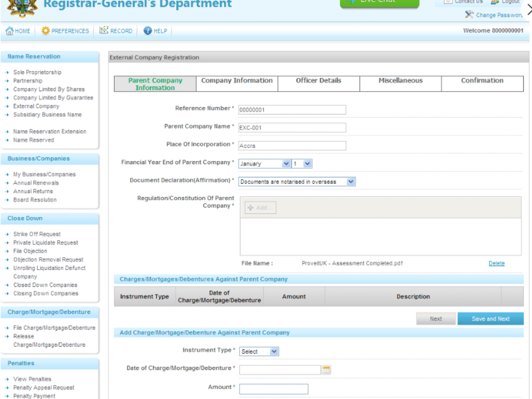The height and width of the screenshot is (399, 532).
Task: Open Objection Removal Request link
Action: pyautogui.click(x=48, y=260)
